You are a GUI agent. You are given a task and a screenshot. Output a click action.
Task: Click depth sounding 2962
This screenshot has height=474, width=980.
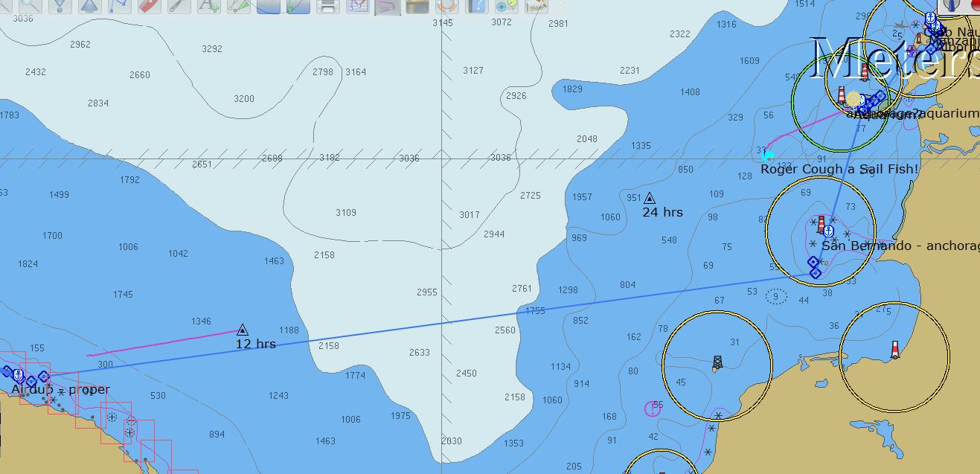click(x=80, y=44)
